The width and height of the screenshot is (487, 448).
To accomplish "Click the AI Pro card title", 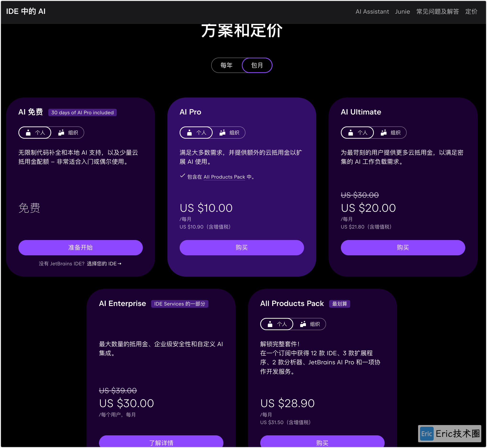I will point(190,112).
